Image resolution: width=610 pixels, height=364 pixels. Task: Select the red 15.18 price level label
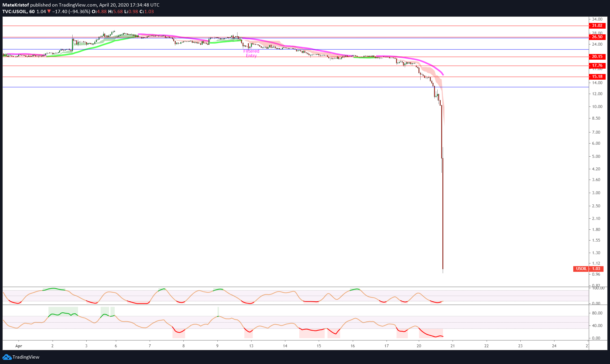(x=597, y=77)
